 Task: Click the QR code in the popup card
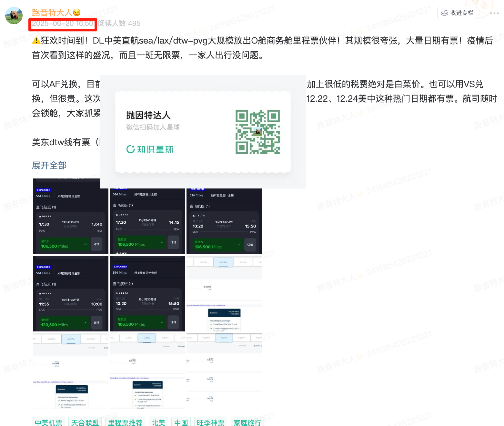pyautogui.click(x=257, y=132)
